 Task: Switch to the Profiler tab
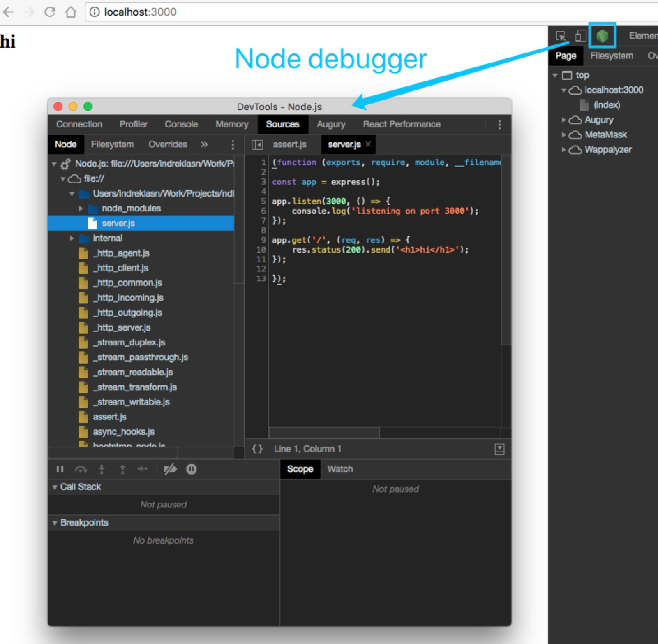134,125
